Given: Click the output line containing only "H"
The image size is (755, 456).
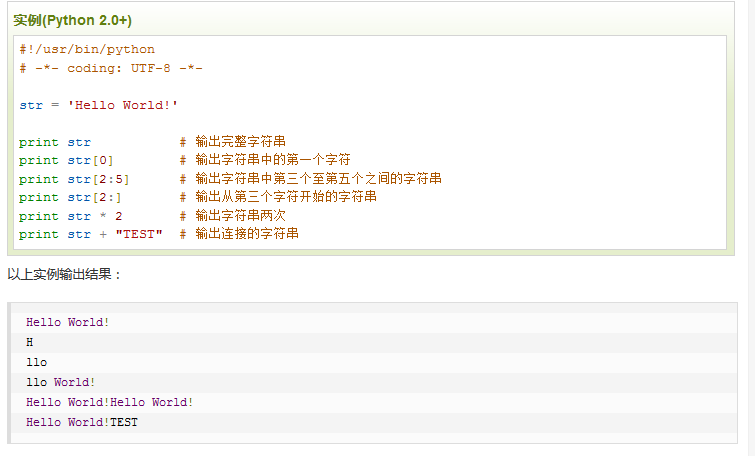Looking at the screenshot, I should pyautogui.click(x=30, y=342).
